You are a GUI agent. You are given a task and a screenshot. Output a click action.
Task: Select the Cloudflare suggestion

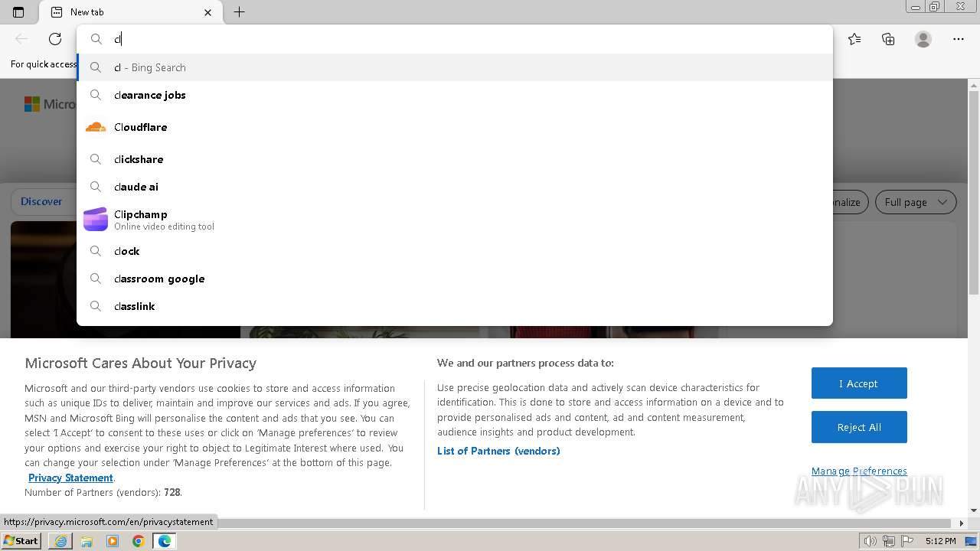point(455,127)
